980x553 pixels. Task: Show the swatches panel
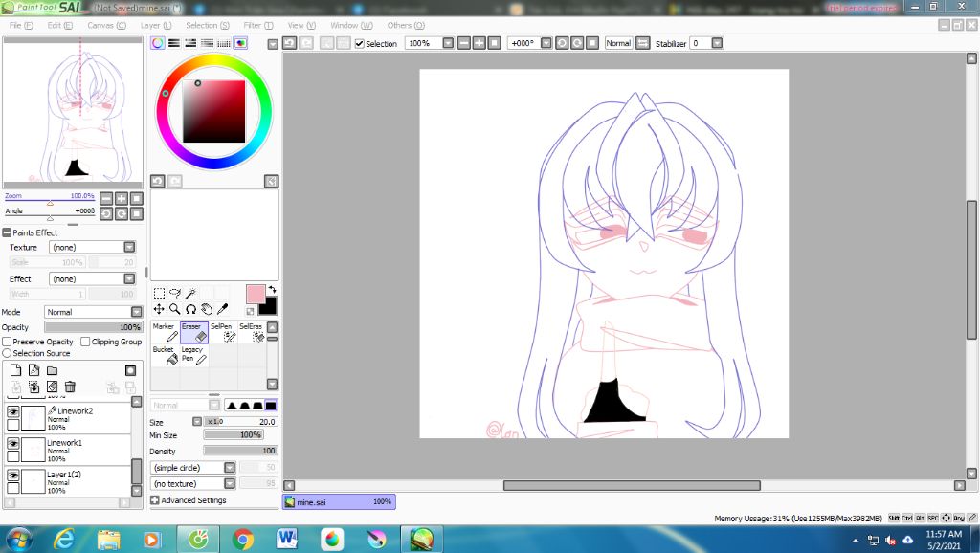[224, 43]
